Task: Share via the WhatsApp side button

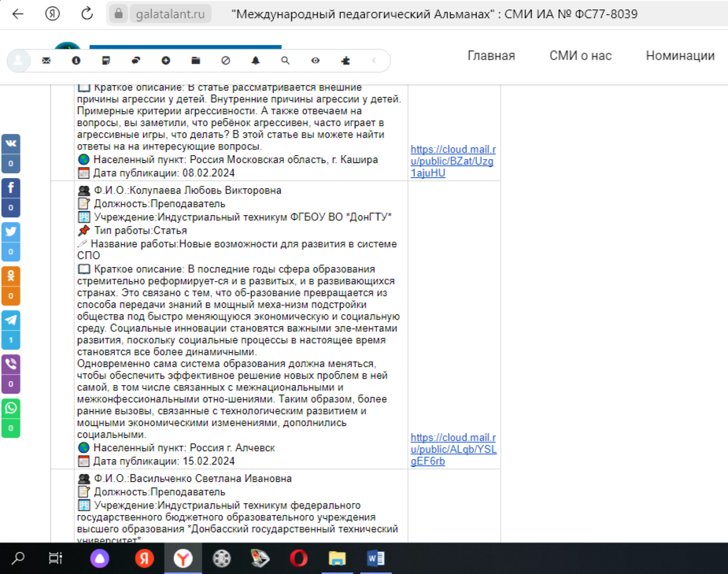Action: click(x=11, y=409)
